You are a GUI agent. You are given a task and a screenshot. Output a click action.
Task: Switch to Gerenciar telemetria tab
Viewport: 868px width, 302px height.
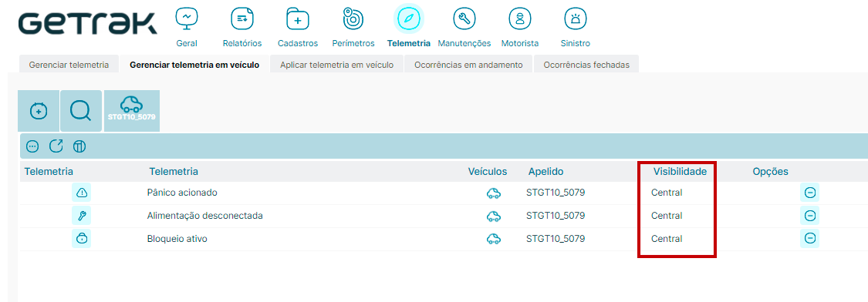69,65
